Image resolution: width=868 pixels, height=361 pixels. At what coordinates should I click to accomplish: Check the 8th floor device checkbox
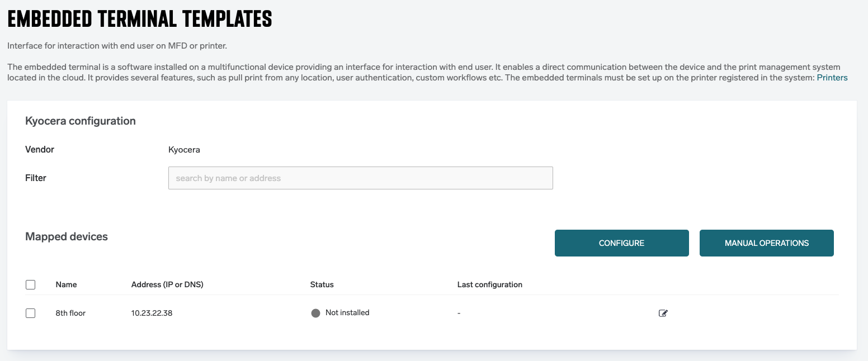pos(31,313)
